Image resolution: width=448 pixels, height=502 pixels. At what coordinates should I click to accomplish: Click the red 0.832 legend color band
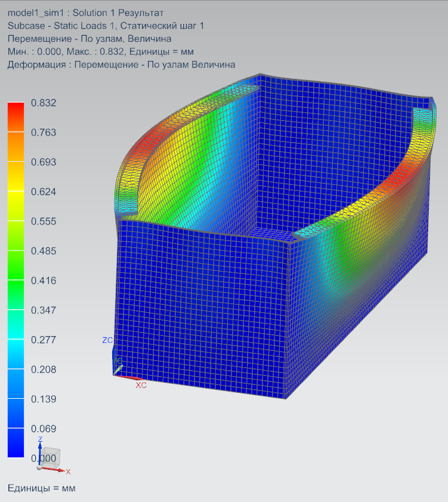coord(16,117)
